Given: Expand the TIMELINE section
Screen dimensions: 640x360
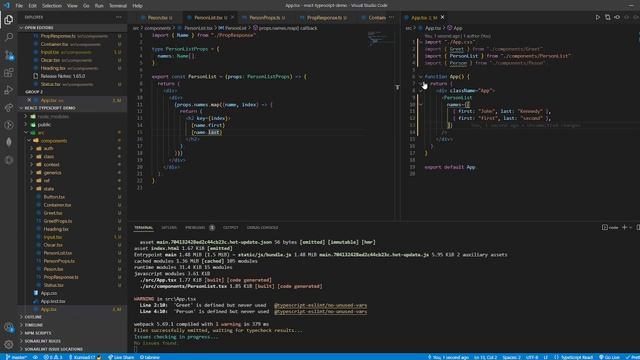Looking at the screenshot, I should (x=33, y=325).
